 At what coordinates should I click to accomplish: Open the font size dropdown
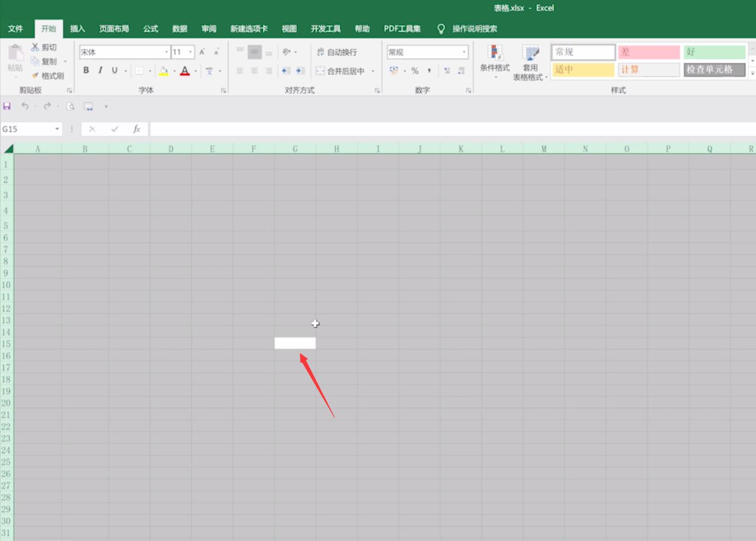click(x=190, y=52)
